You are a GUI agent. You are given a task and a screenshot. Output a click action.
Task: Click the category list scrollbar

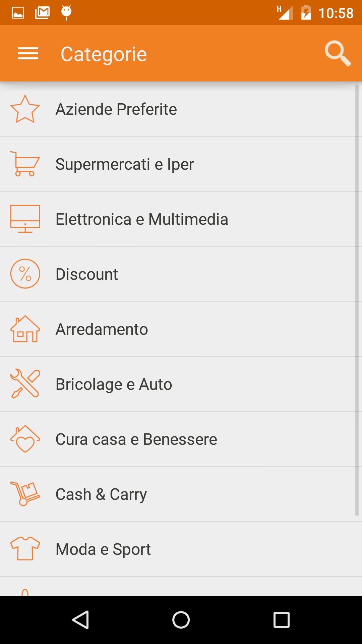357,300
